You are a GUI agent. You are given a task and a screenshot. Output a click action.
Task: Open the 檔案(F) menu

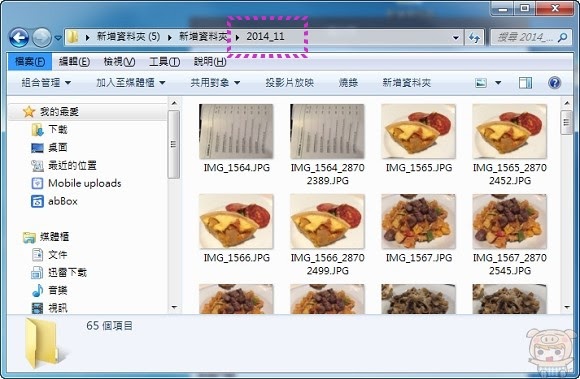[30, 62]
